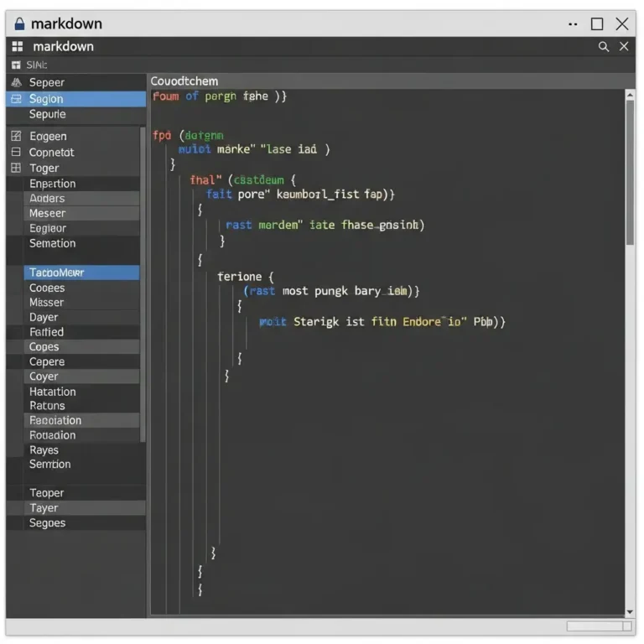
Task: Maximize the markdown window
Action: pyautogui.click(x=597, y=23)
